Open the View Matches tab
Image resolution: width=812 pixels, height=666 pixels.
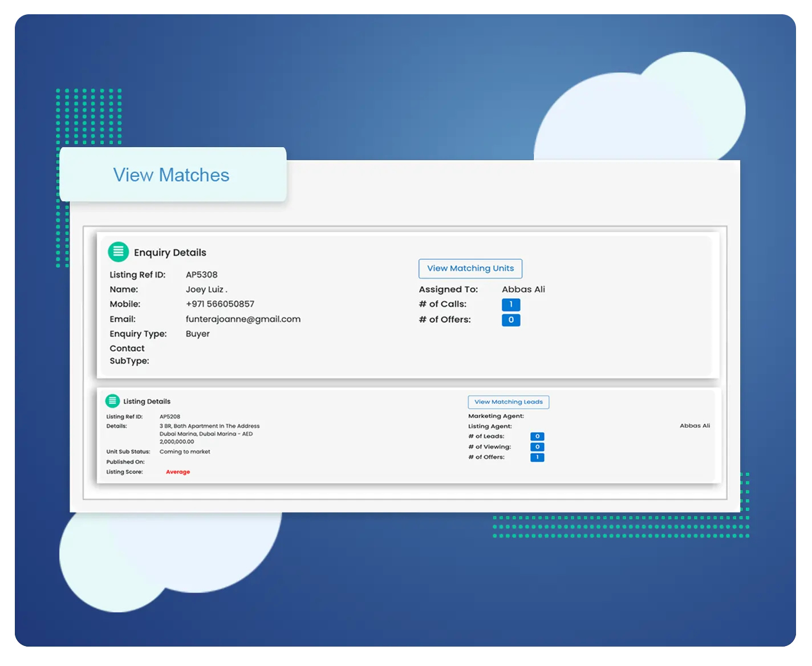pos(171,175)
